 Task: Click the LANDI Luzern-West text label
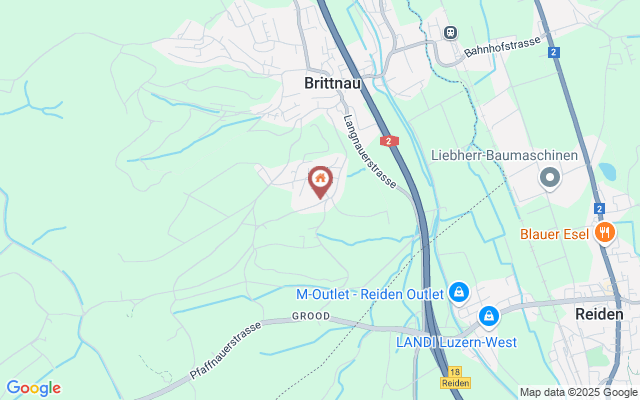point(456,342)
